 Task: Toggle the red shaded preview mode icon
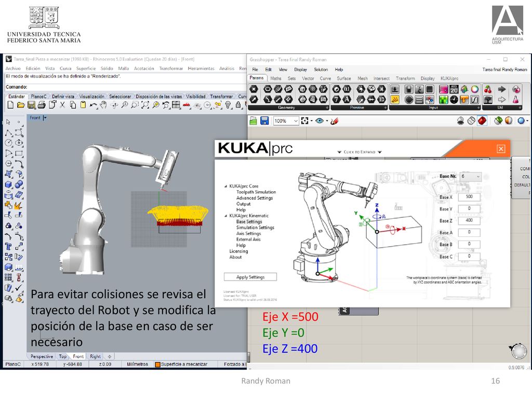click(x=482, y=121)
